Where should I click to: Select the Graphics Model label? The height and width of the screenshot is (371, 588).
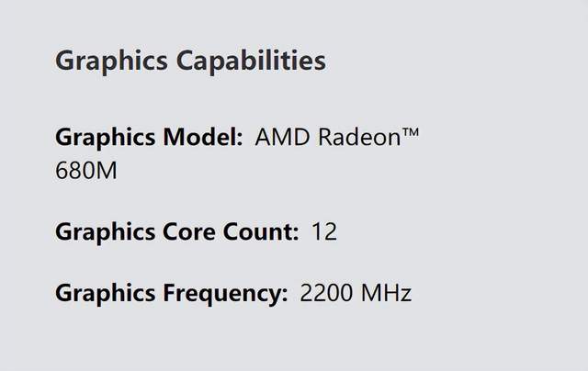(x=149, y=138)
